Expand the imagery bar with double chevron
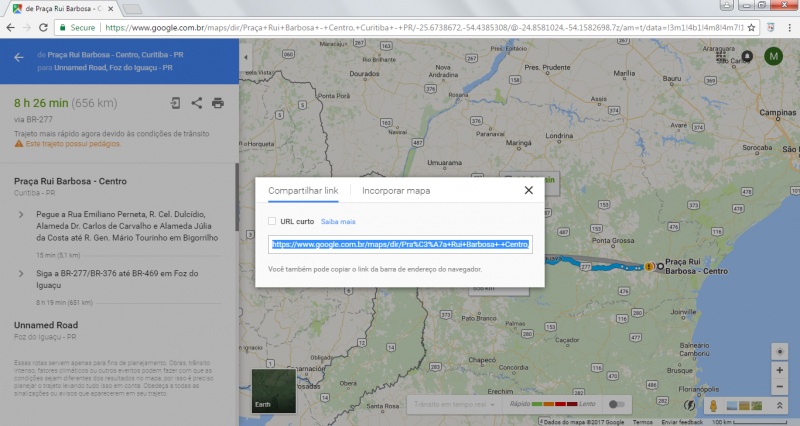 coord(780,406)
